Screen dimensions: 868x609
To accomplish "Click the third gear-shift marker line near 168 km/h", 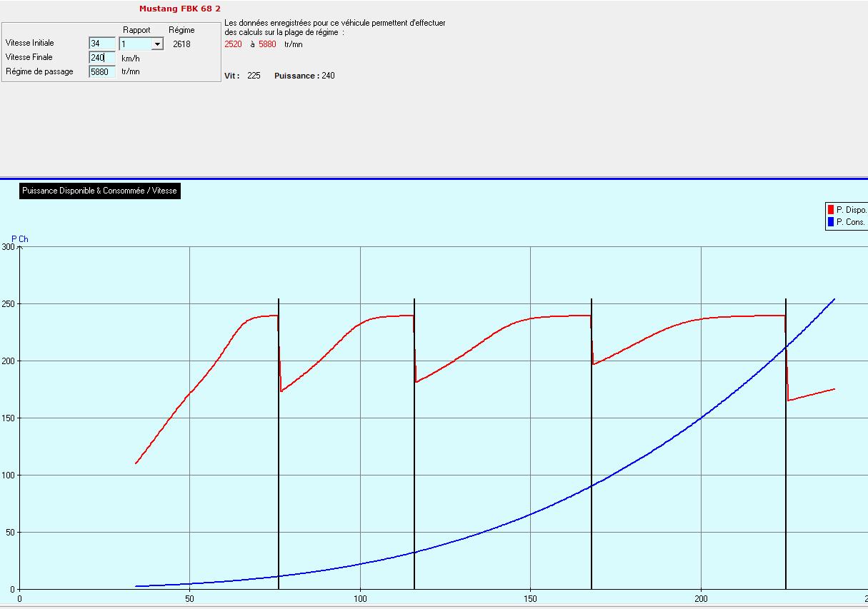I will click(592, 443).
